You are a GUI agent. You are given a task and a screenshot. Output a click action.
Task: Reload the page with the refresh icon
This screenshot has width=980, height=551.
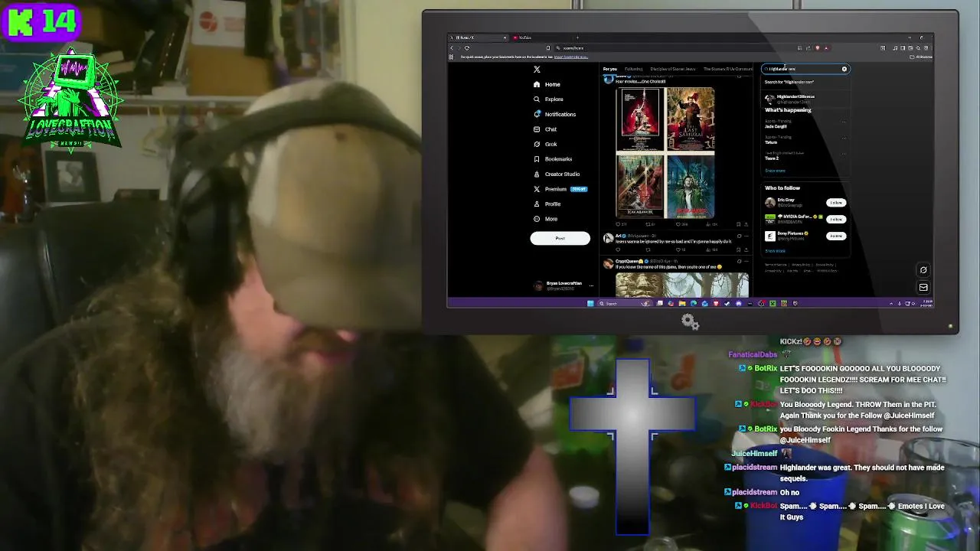click(x=467, y=48)
